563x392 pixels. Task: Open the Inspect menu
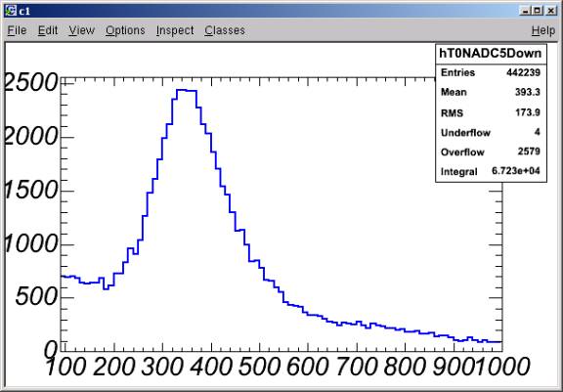coord(175,30)
